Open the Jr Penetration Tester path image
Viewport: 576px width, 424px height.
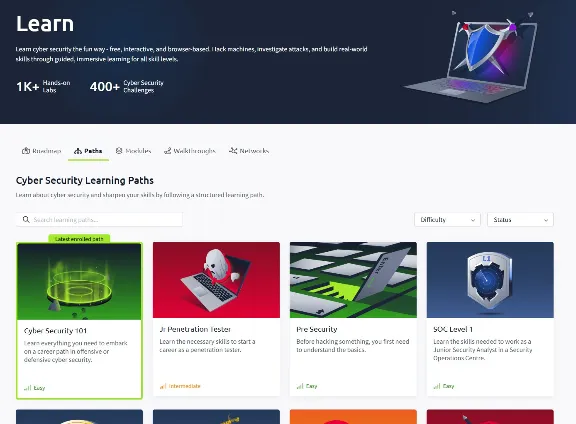pyautogui.click(x=216, y=280)
